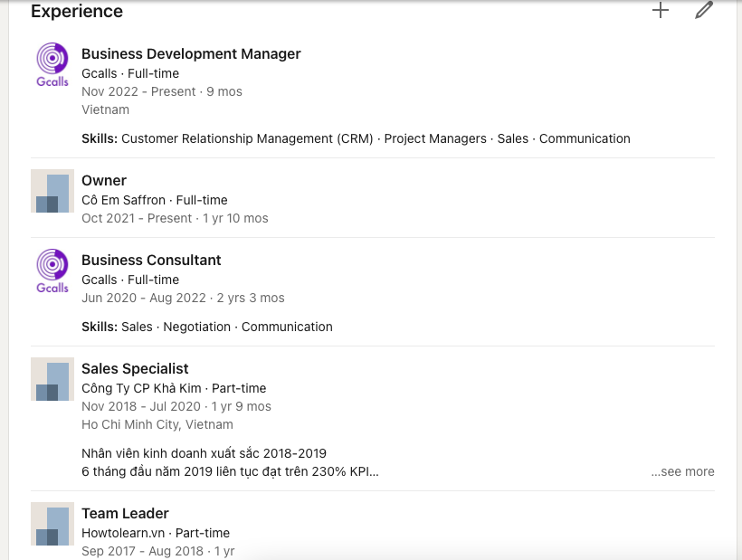Viewport: 742px width, 560px height.
Task: Expand Sales Specialist description with see more
Action: coord(682,471)
